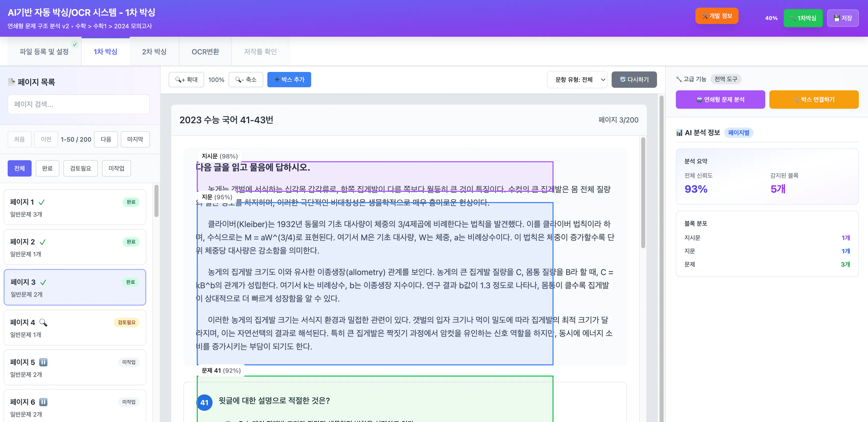The height and width of the screenshot is (422, 868).
Task: Open the 파일 등록 및 설정 tab
Action: 44,52
